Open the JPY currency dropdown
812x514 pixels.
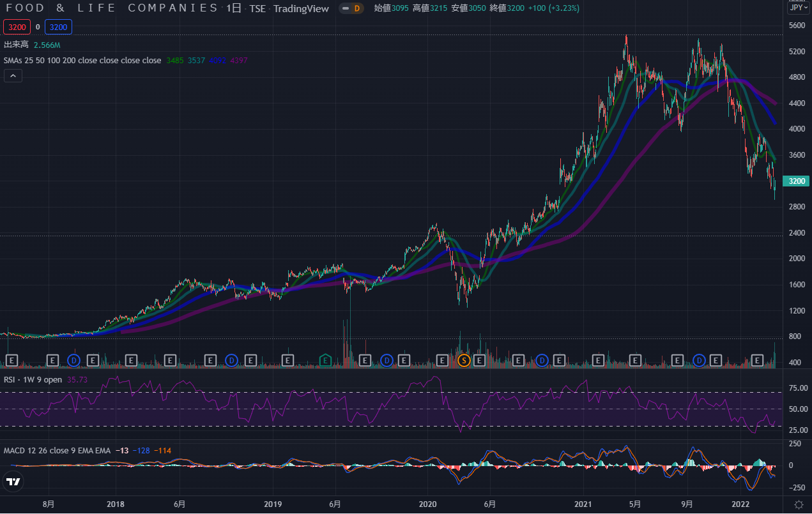tap(798, 8)
